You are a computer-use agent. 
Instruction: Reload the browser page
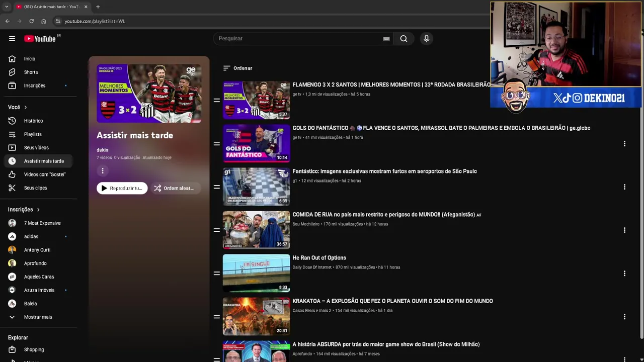31,21
